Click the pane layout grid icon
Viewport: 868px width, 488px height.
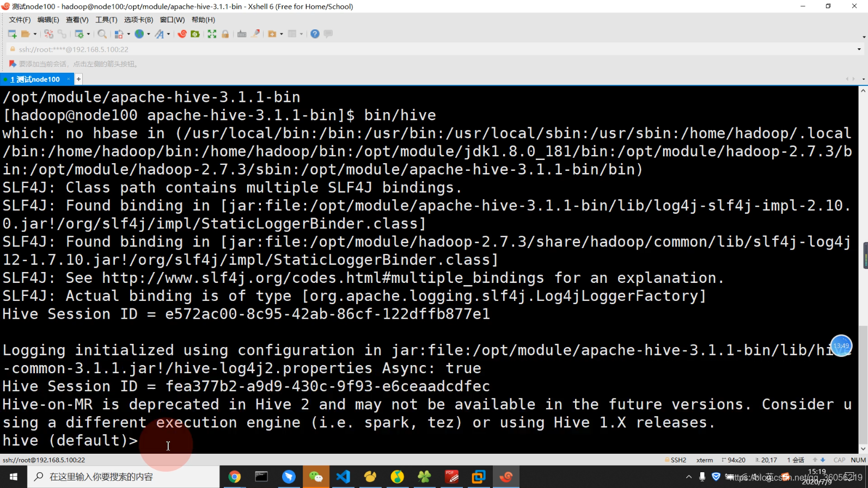[292, 34]
